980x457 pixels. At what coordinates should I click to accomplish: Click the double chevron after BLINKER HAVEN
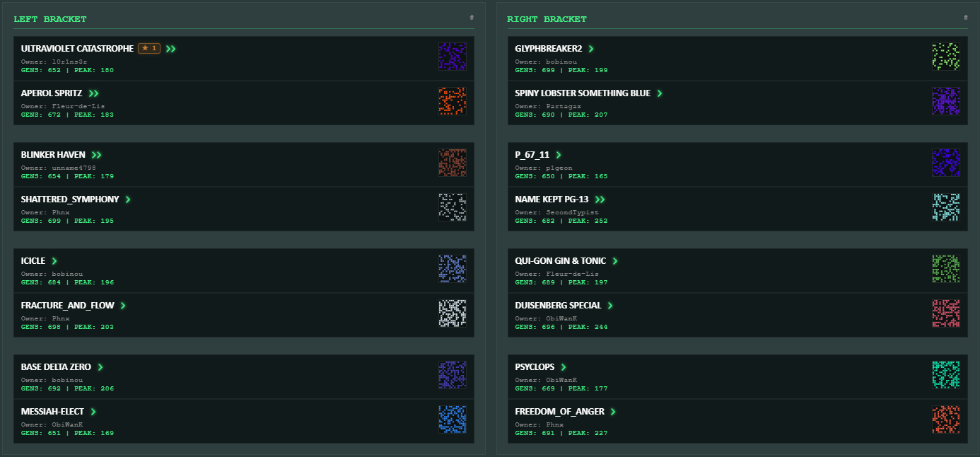(96, 155)
